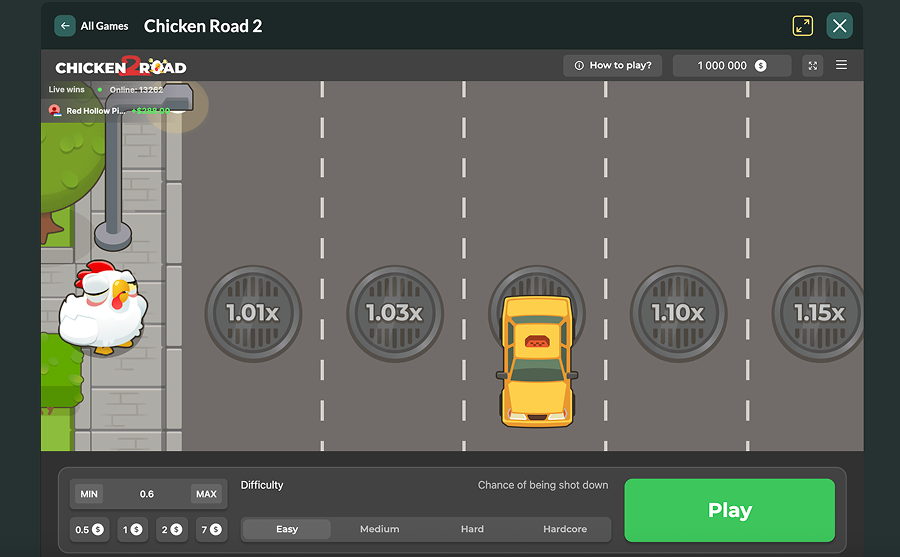Start the game with the Play button
This screenshot has width=900, height=557.
click(730, 510)
